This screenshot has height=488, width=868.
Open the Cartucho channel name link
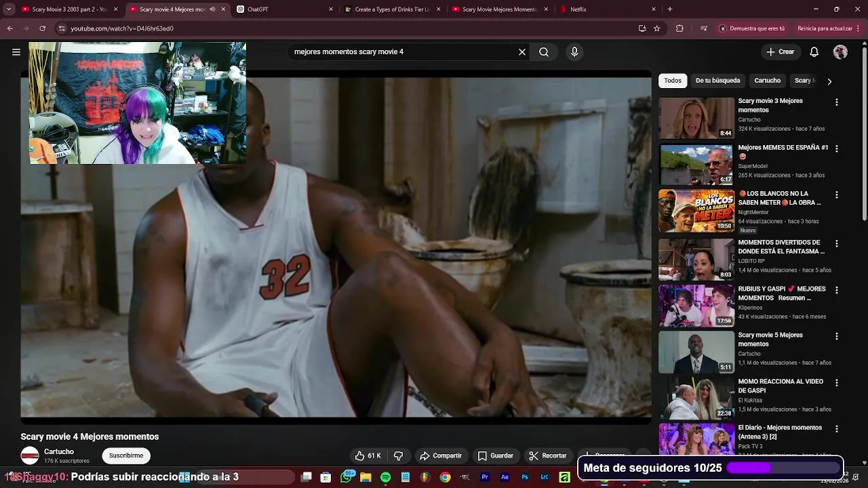pos(59,451)
